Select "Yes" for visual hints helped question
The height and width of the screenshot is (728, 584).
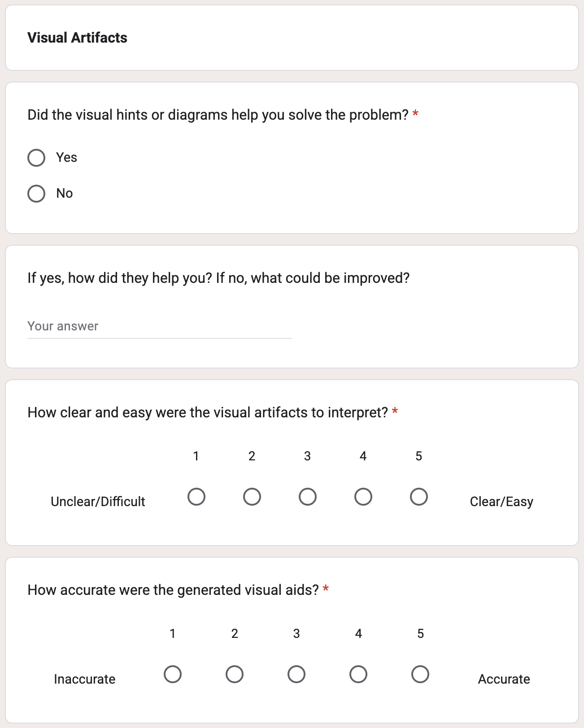click(x=36, y=158)
